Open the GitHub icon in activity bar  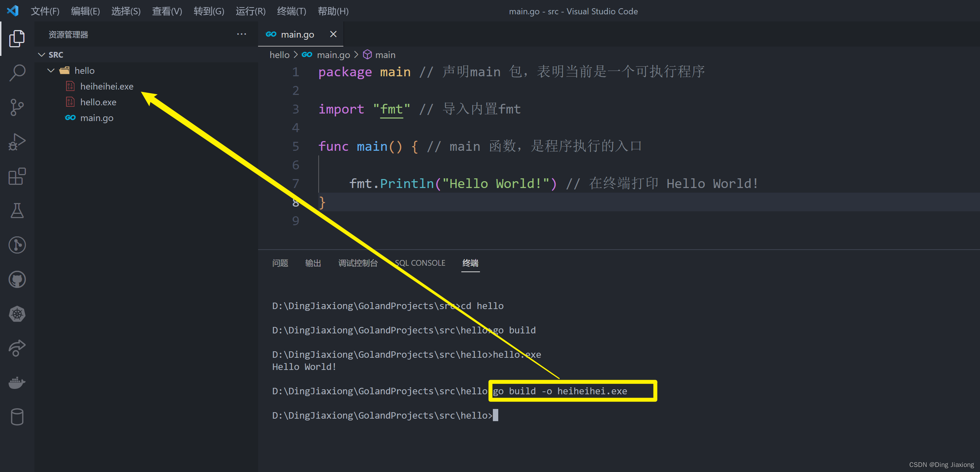tap(17, 280)
